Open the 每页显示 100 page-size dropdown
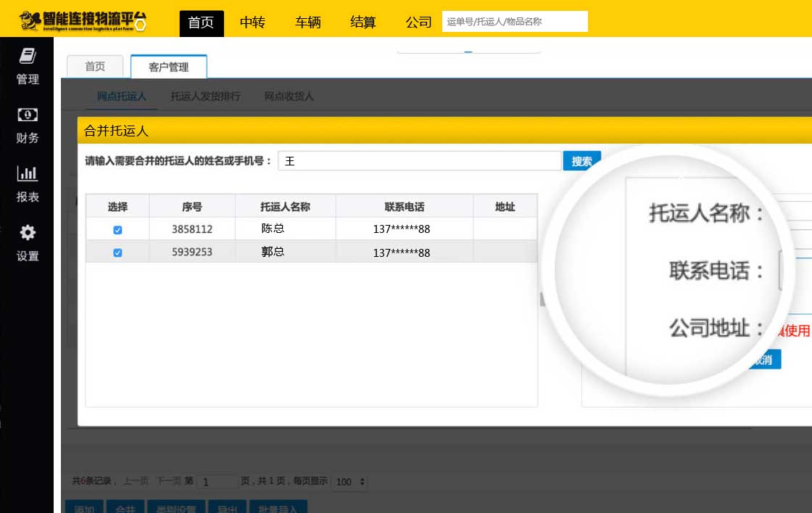This screenshot has width=812, height=513. click(x=351, y=482)
